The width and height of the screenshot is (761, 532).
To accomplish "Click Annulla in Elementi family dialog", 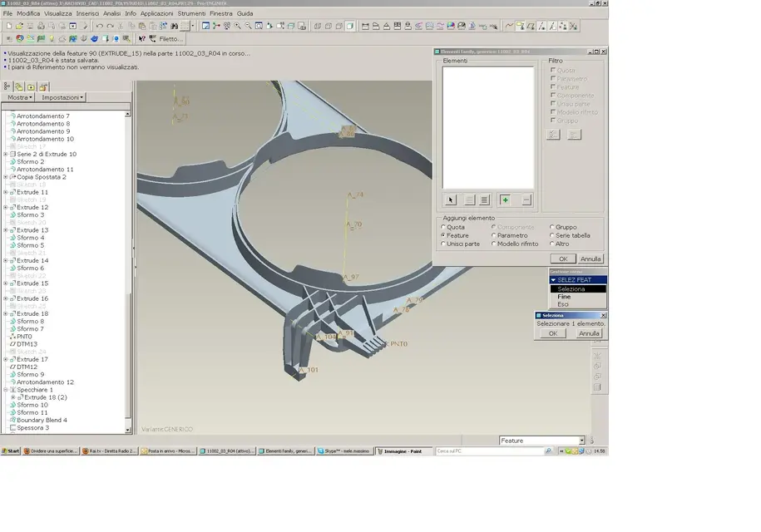I will (x=591, y=259).
